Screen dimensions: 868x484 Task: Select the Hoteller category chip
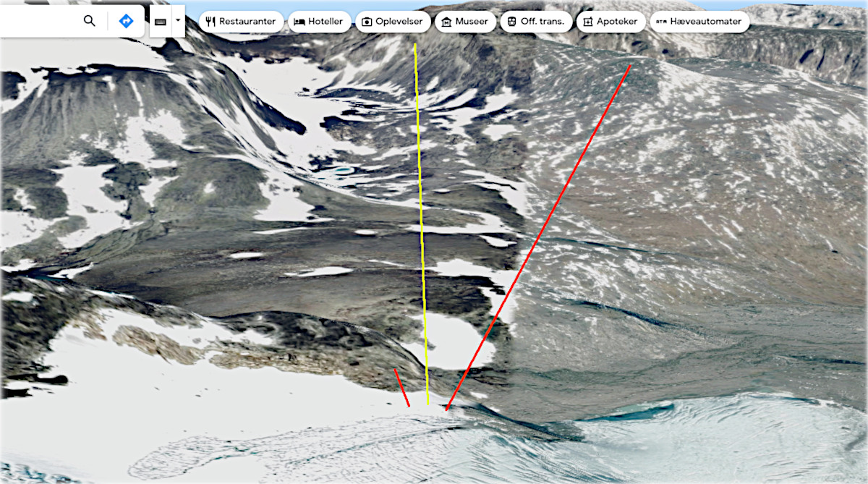[320, 22]
